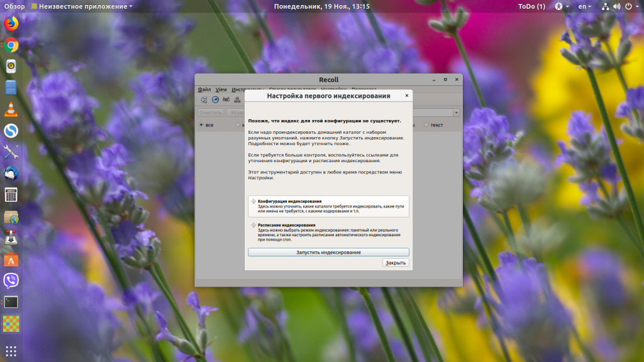Select the "текст" radio button
This screenshot has width=644, height=362.
point(426,125)
